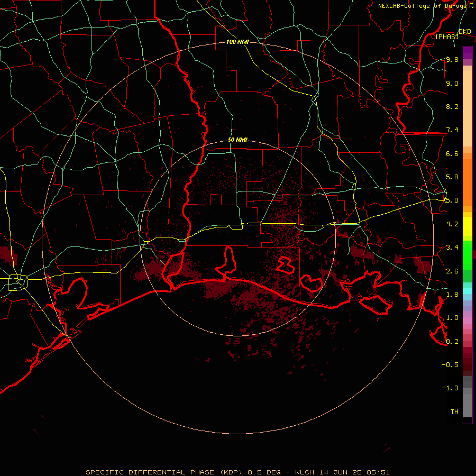Click the DKD label above the color scale

click(x=465, y=31)
